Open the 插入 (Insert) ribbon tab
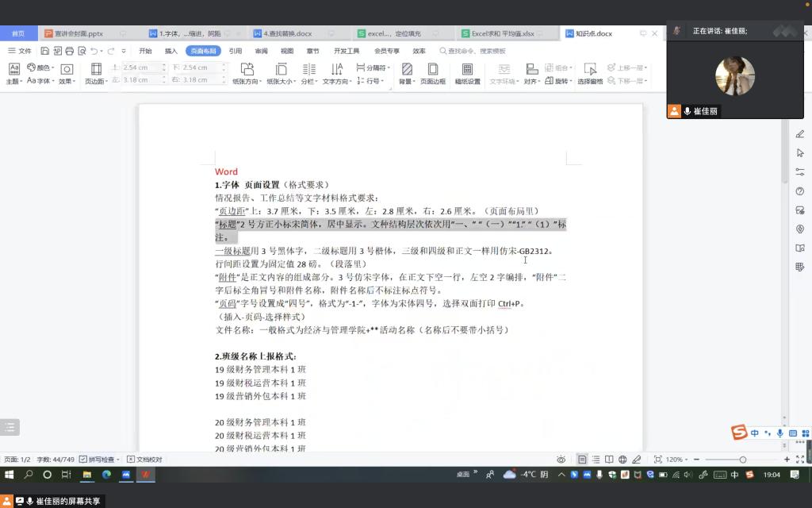Viewport: 812px width, 508px height. pos(171,51)
